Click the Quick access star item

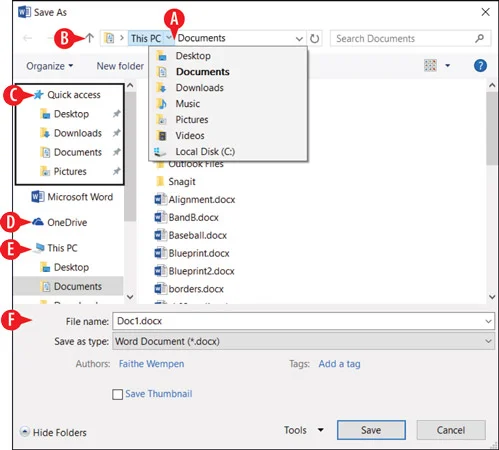67,95
